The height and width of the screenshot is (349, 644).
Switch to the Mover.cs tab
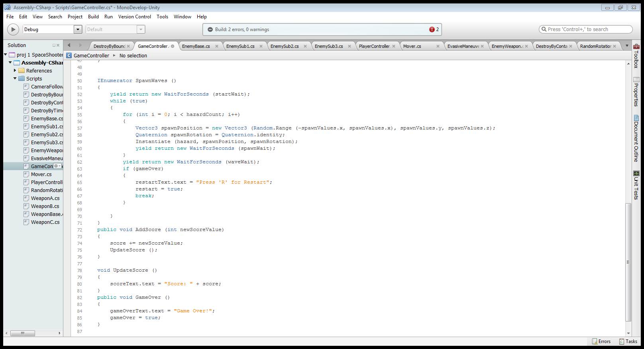coord(412,46)
